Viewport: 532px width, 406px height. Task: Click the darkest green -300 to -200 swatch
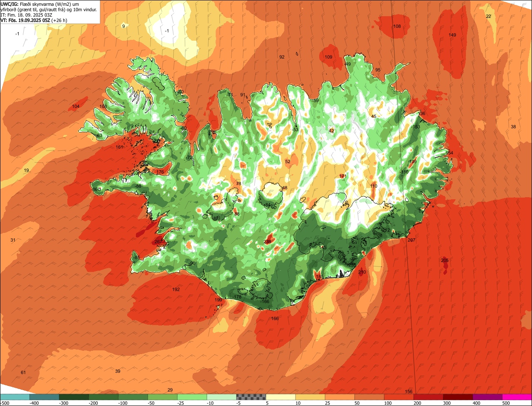coord(74,397)
